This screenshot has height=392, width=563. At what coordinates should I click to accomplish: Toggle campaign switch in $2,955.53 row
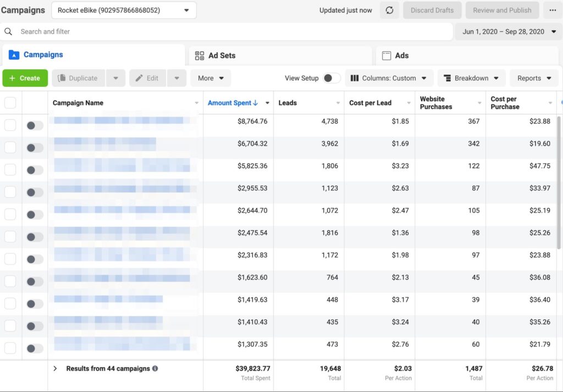(35, 192)
